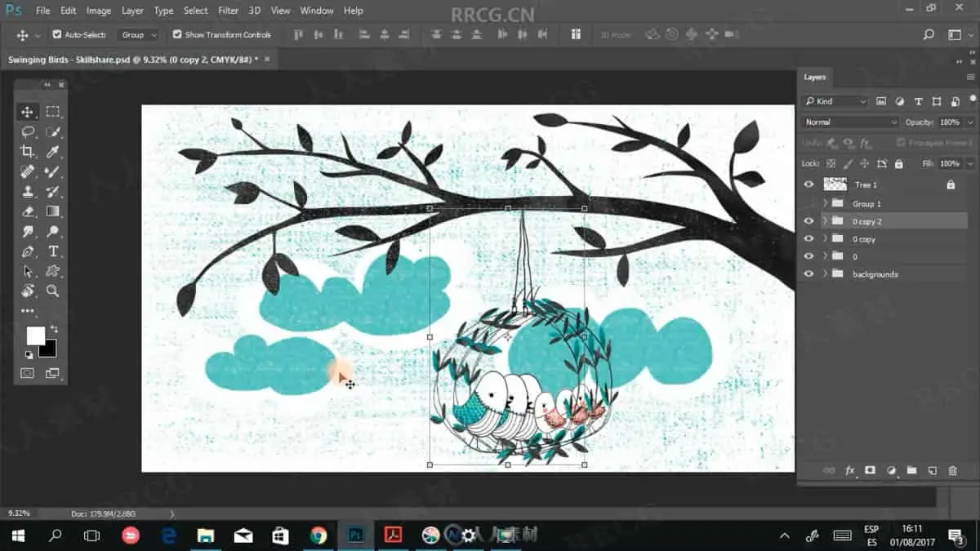The image size is (980, 551).
Task: Hide the 0 copy group
Action: [x=808, y=239]
